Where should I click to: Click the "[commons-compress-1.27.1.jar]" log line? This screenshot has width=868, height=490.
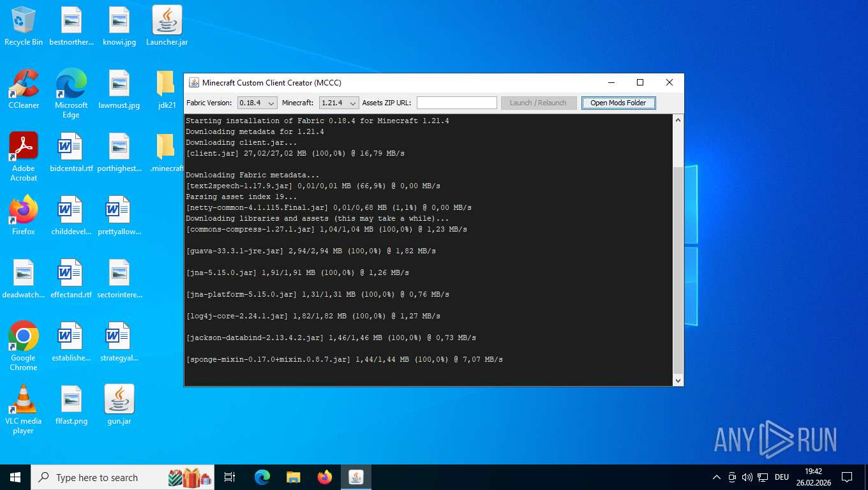[326, 229]
